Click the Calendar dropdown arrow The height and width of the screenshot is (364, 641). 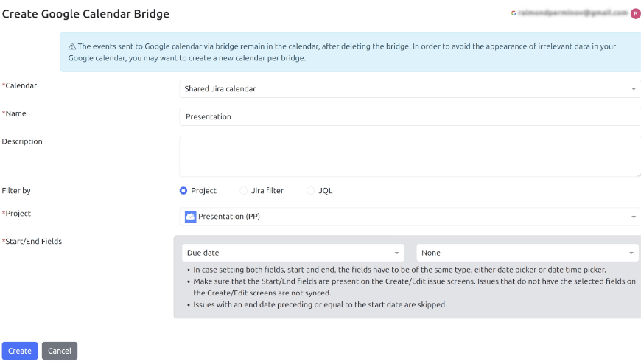point(634,89)
